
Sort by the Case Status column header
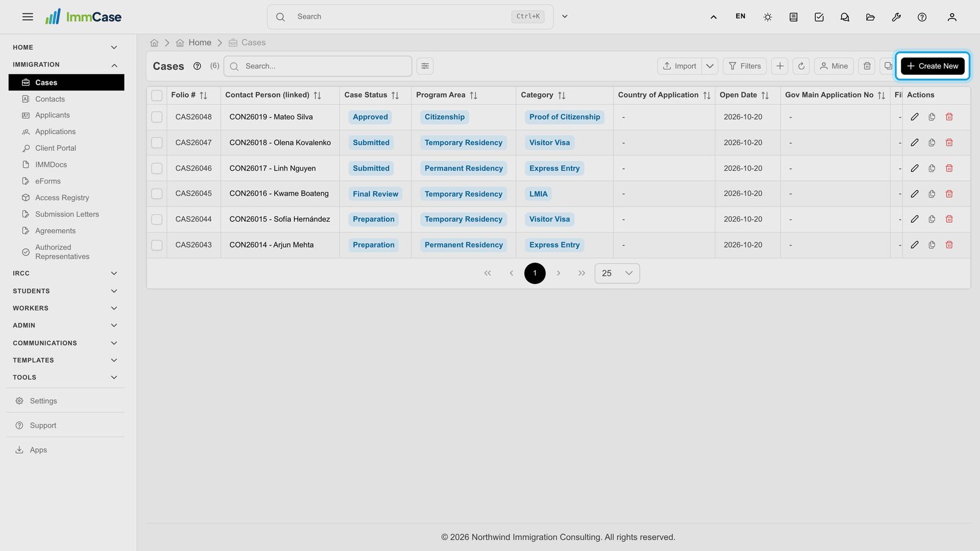coord(371,95)
